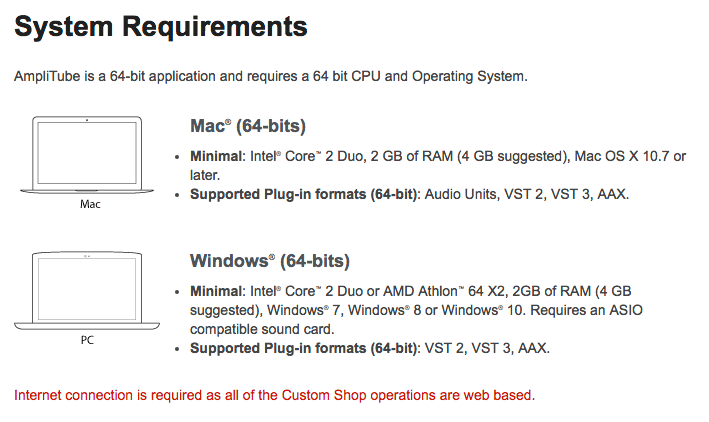Screen dimensions: 709x422
Task: Click the 'PC' label under laptop image
Action: [87, 340]
